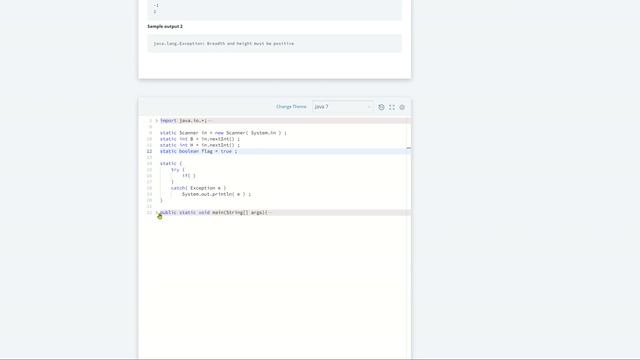Click the 'System.out.println( e ) ;' line
The image size is (640, 360).
click(216, 194)
